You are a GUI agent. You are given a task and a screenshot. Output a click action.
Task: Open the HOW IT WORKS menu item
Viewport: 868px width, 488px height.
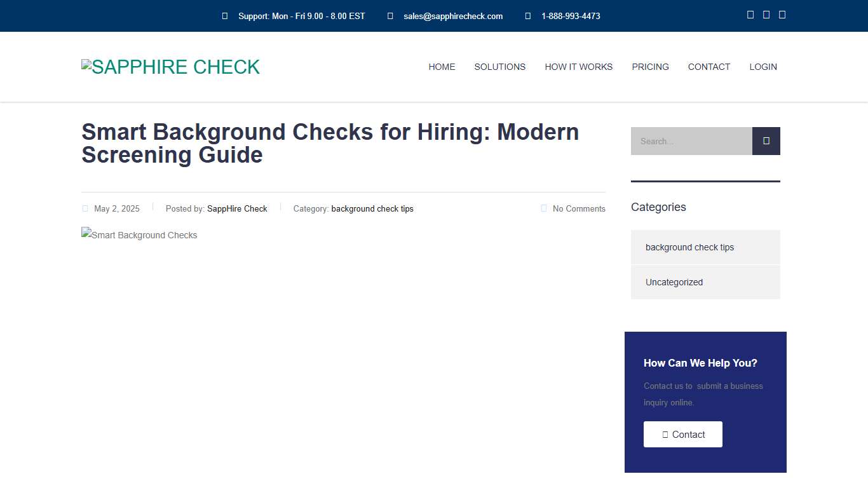578,67
